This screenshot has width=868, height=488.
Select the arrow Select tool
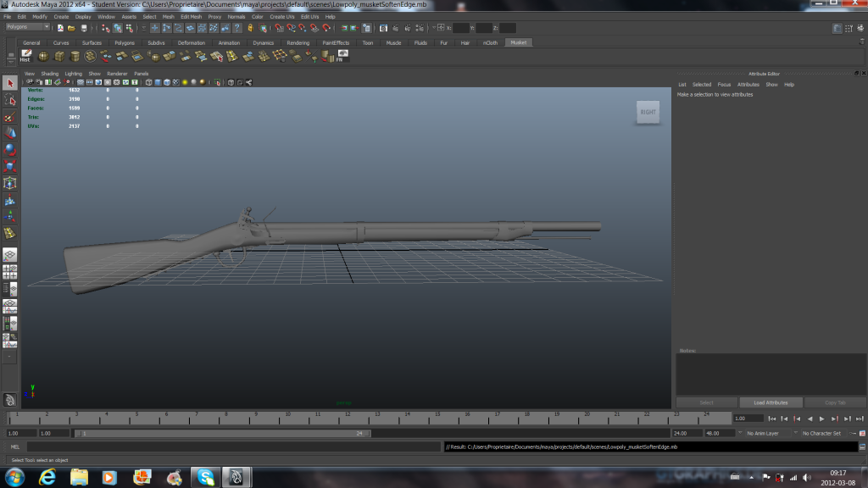10,83
